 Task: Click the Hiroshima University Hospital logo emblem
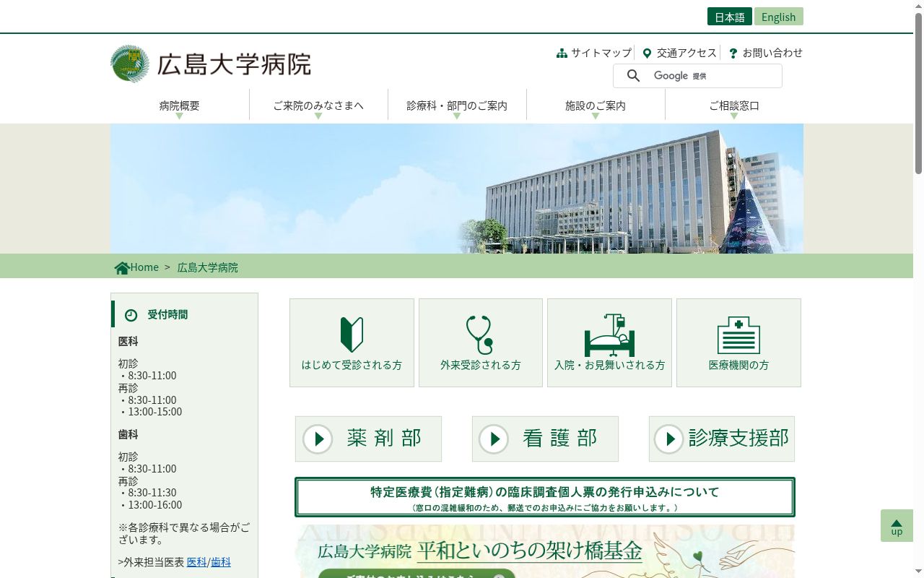pyautogui.click(x=130, y=64)
